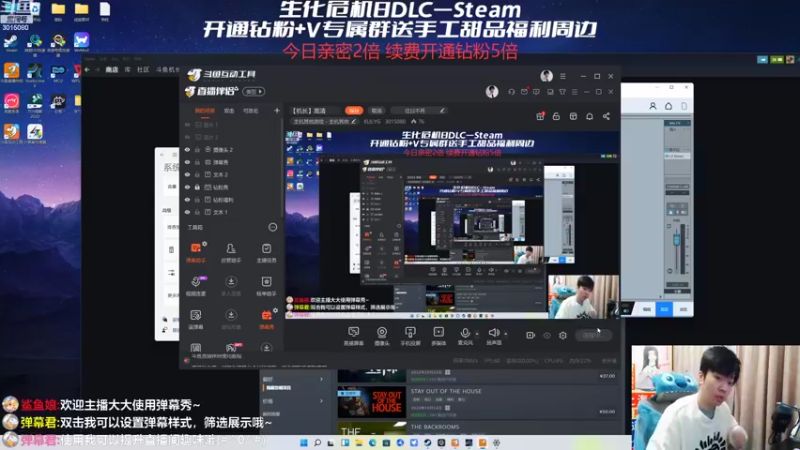This screenshot has width=800, height=450.
Task: Open streaming settings gear icon
Action: (x=563, y=335)
